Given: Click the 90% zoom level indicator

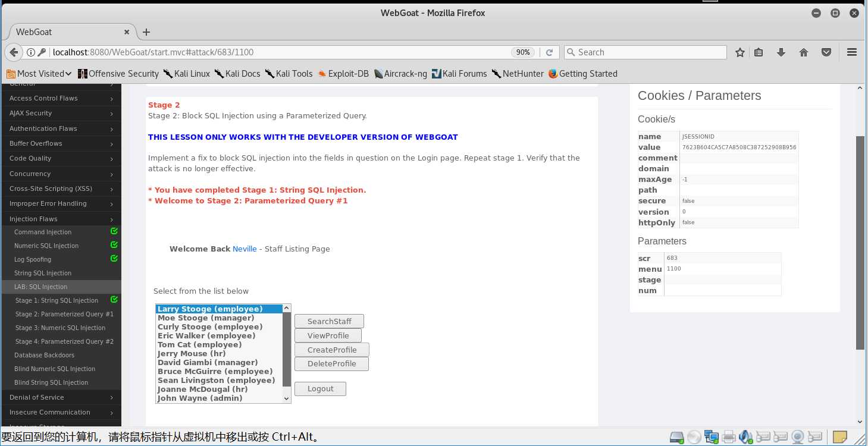Looking at the screenshot, I should pos(523,52).
